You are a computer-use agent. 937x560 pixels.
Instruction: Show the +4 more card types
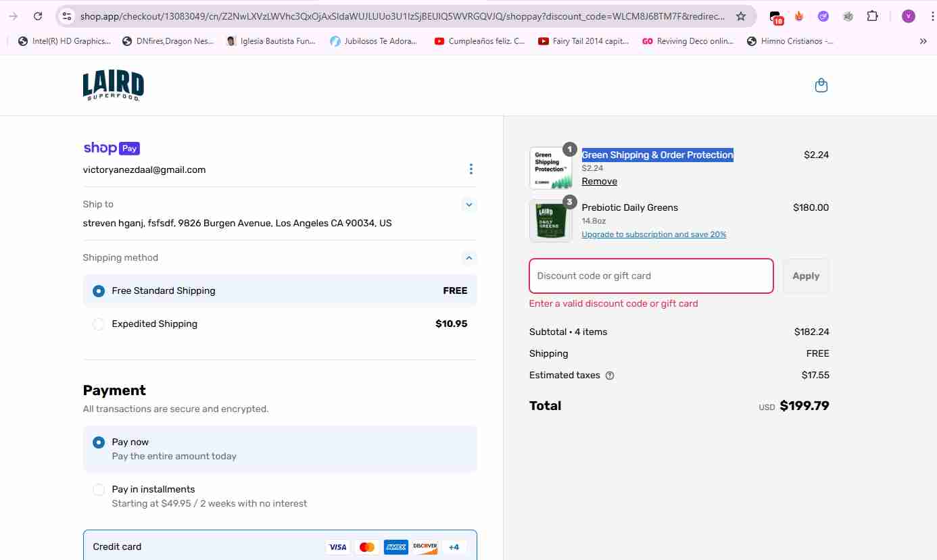454,547
